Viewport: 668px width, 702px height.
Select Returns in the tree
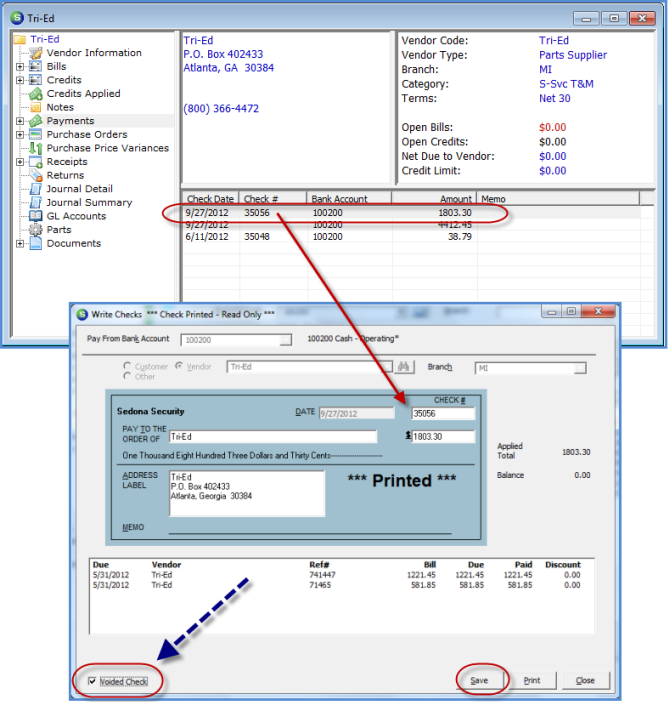[x=65, y=176]
